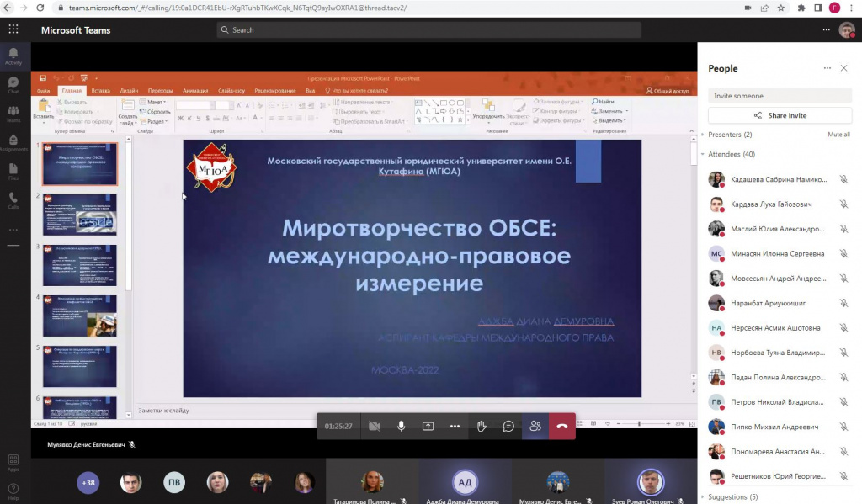
Task: Click Анимация tab in shared PowerPoint
Action: pyautogui.click(x=195, y=91)
